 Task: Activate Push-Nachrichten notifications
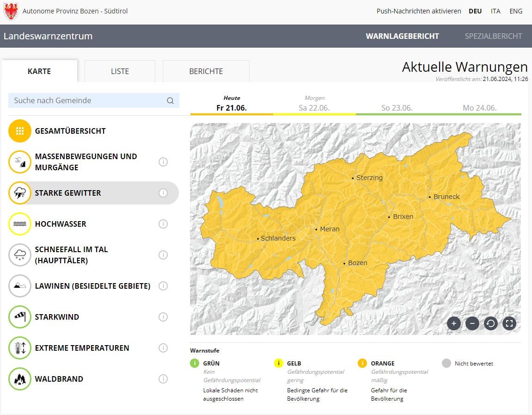tap(418, 11)
